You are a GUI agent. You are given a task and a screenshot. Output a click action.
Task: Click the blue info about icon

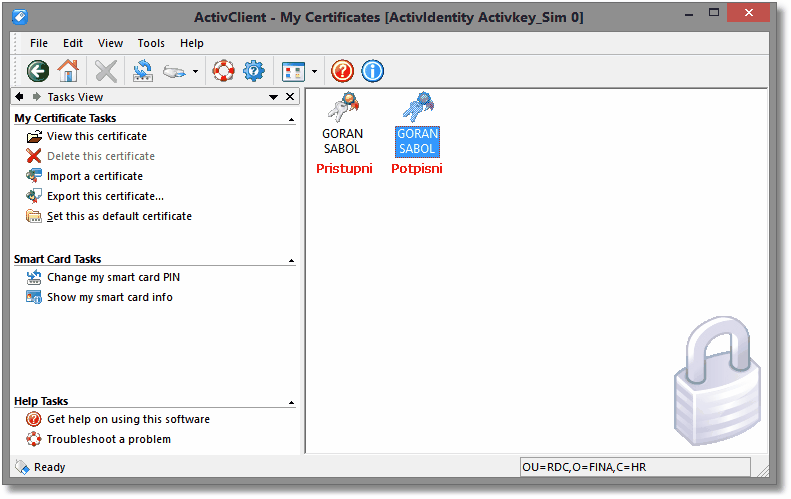[373, 71]
